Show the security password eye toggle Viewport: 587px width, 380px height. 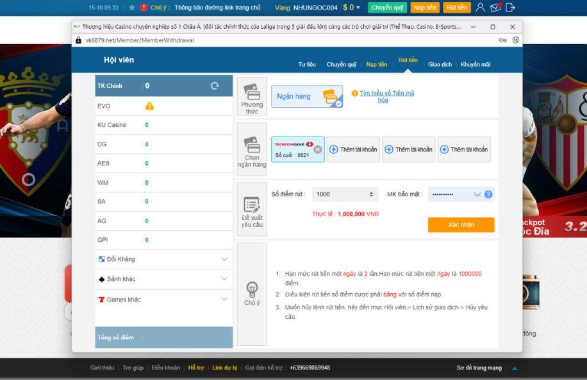(x=477, y=194)
